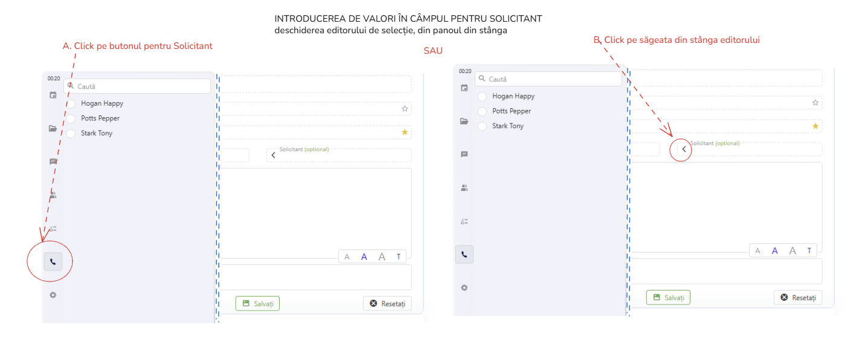Click people icon in right screenshot sidebar
The width and height of the screenshot is (868, 357).
464,188
